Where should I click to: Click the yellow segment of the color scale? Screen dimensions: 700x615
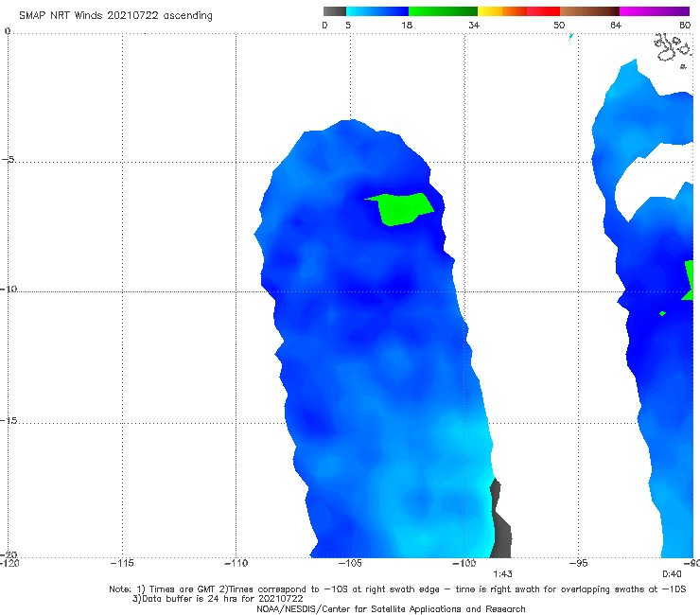490,11
